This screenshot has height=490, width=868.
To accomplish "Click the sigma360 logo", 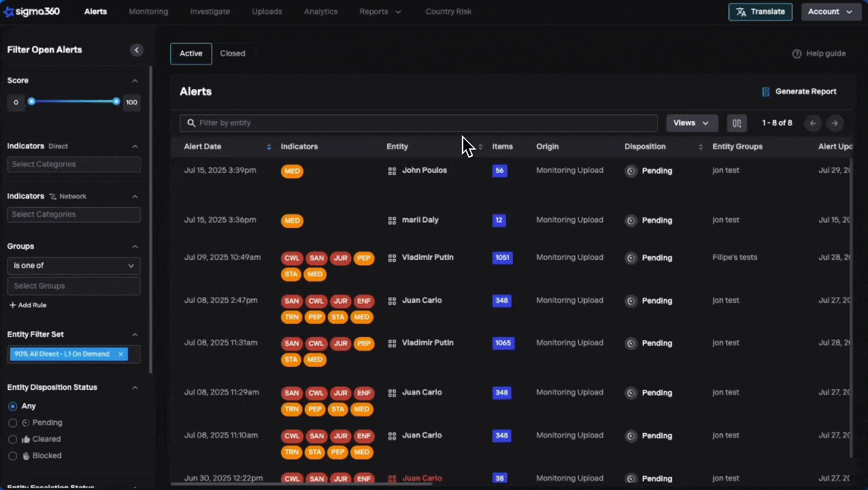I will (32, 12).
